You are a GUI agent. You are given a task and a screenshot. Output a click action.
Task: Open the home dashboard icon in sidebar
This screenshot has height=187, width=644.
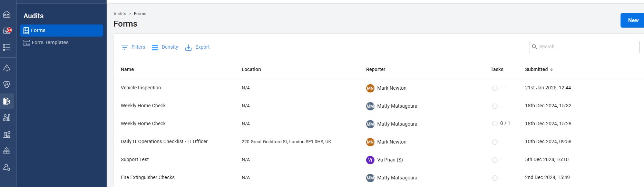point(7,14)
